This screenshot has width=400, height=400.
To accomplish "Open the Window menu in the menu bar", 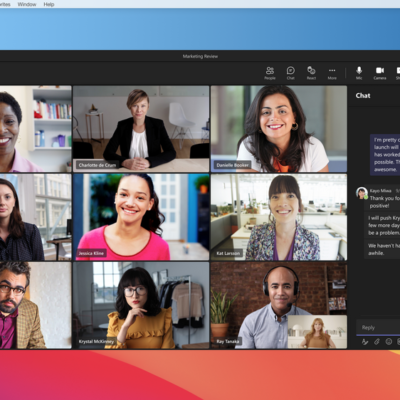I will pyautogui.click(x=27, y=4).
